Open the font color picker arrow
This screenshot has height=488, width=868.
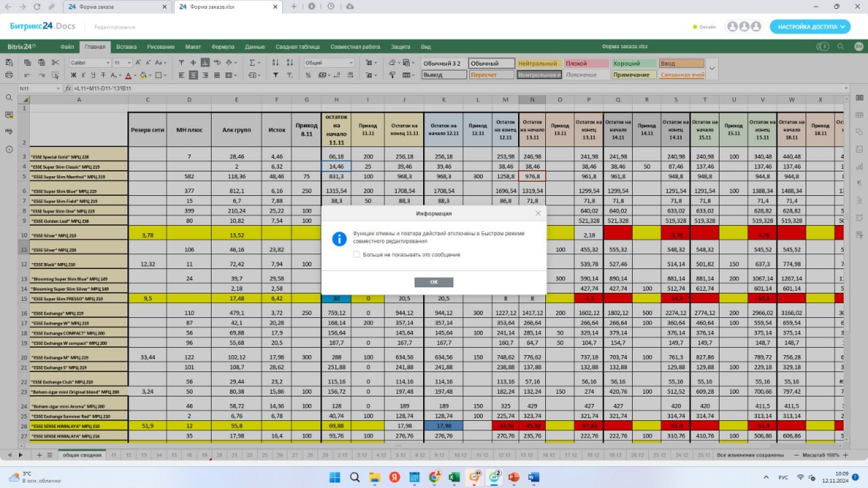[x=135, y=75]
